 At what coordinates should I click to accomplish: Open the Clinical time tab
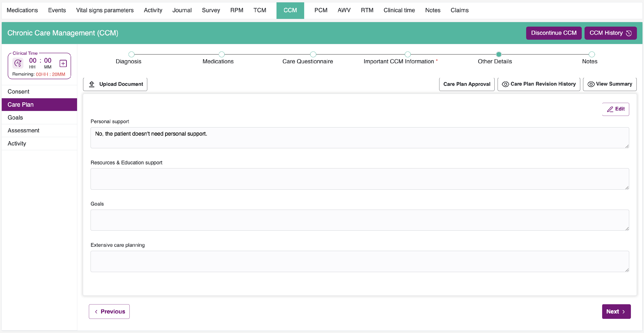399,10
